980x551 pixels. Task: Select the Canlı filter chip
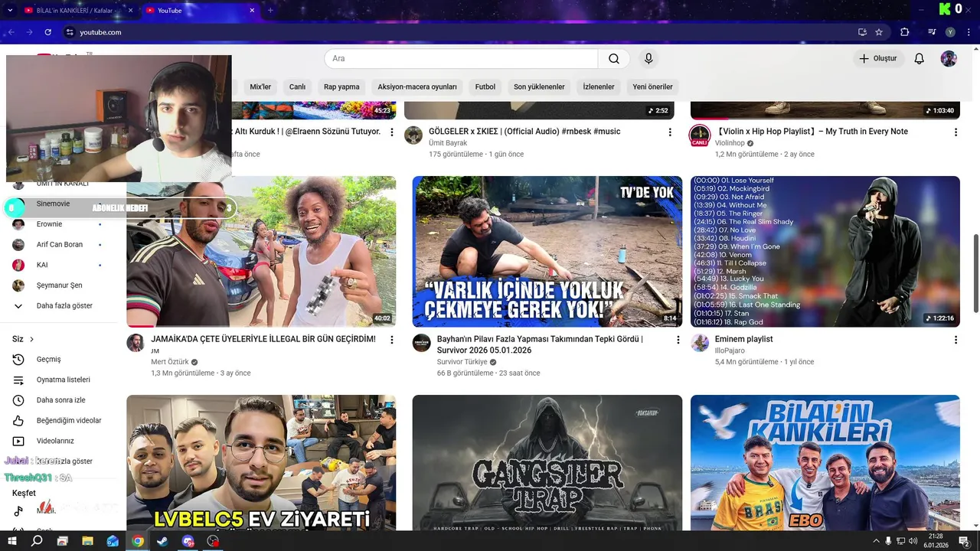[x=297, y=87]
